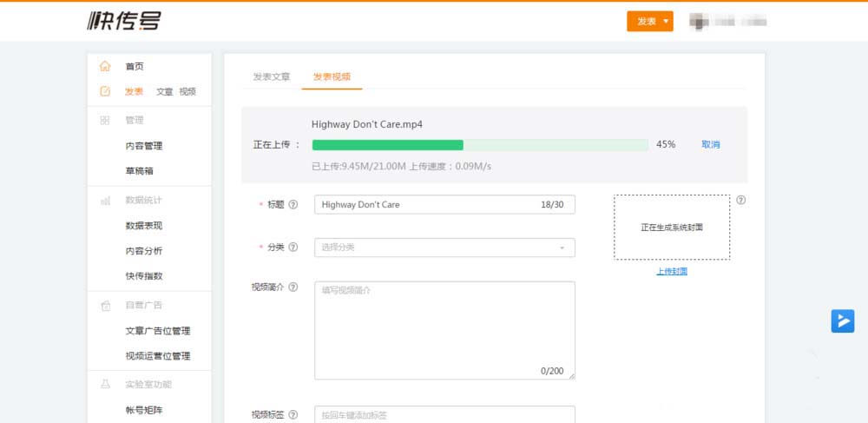The width and height of the screenshot is (868, 423).
Task: Click the file name Highway Don't Care.mp4
Action: pyautogui.click(x=367, y=124)
